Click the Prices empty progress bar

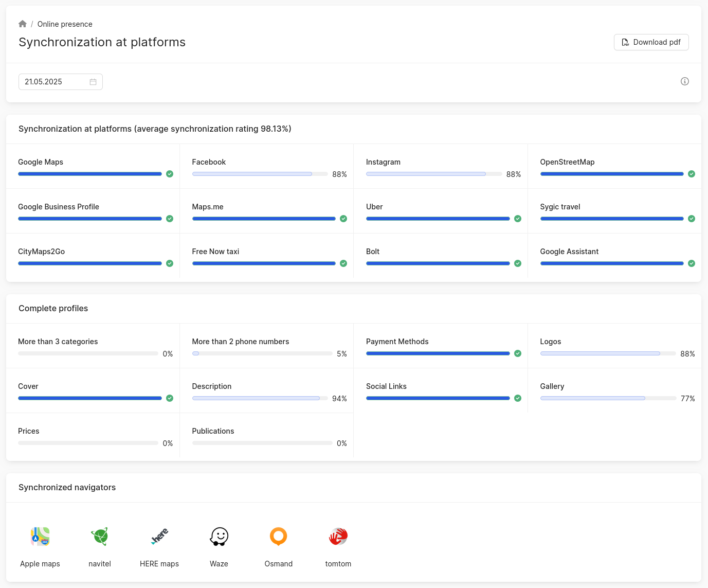pos(88,443)
